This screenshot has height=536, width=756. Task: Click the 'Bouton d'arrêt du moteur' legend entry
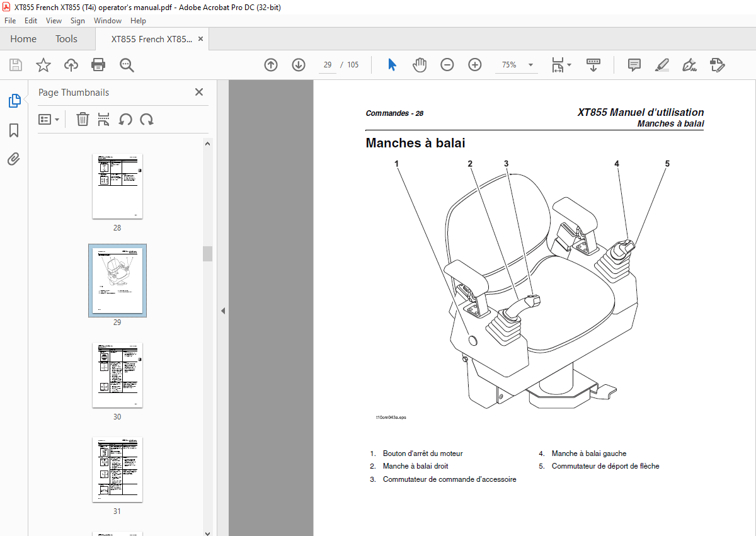point(423,453)
